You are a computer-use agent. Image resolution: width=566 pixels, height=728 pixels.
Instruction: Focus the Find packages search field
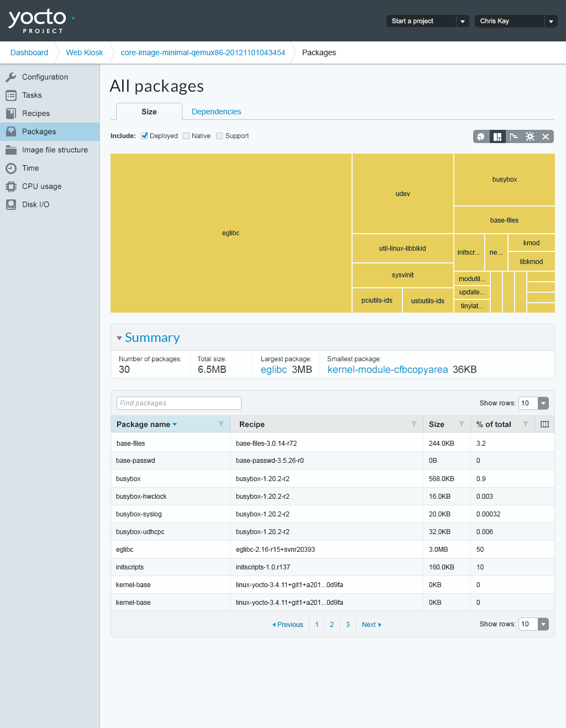point(179,403)
